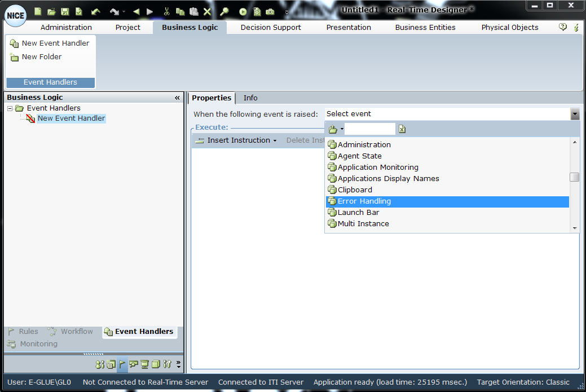Open the Select event dropdown arrow

pos(574,114)
